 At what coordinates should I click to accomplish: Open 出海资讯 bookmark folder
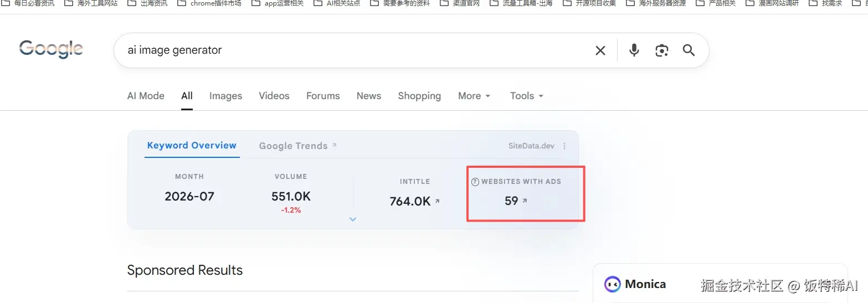pyautogui.click(x=148, y=3)
